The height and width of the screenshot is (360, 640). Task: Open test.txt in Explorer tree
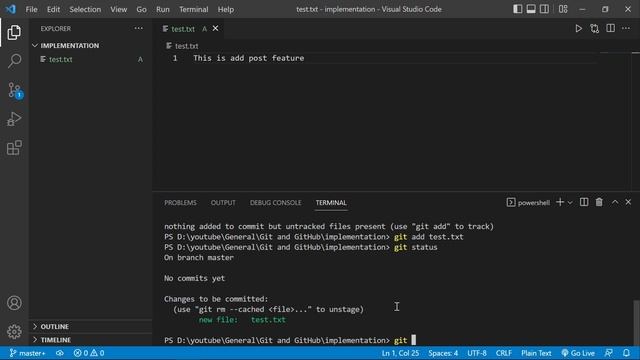tap(60, 59)
